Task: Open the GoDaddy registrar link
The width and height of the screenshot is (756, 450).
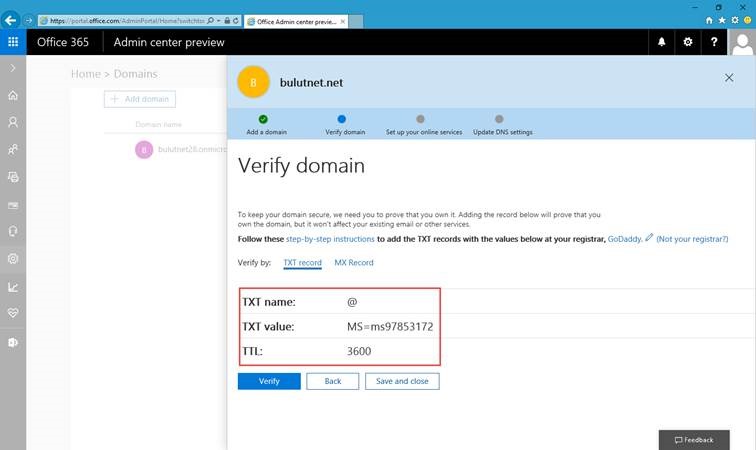Action: pyautogui.click(x=624, y=239)
